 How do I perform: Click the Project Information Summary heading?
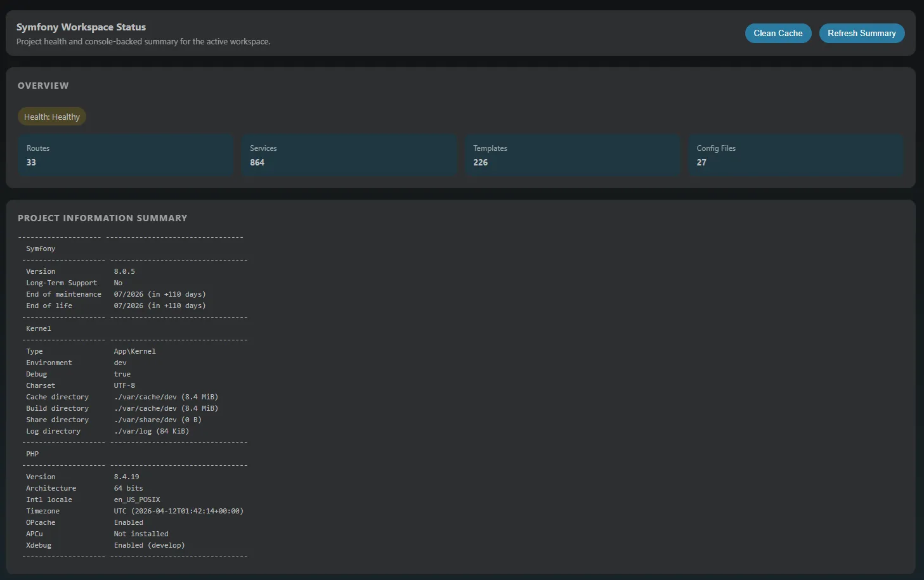coord(102,218)
